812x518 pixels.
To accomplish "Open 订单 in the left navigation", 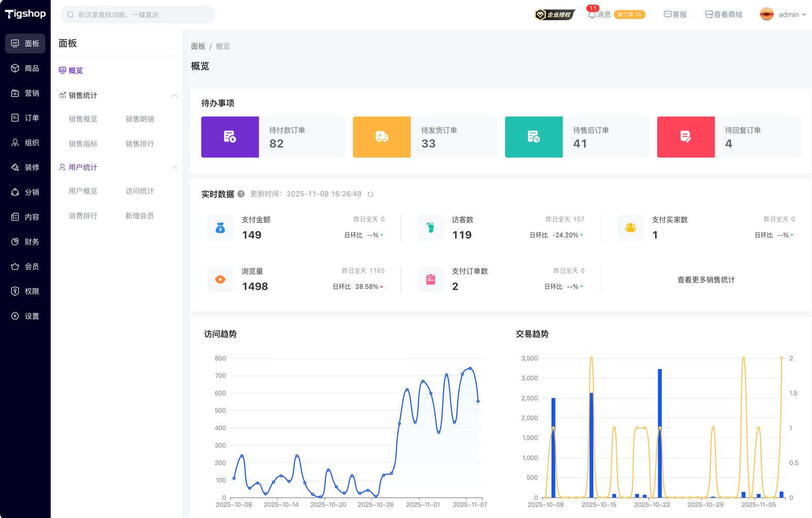I will [x=25, y=118].
